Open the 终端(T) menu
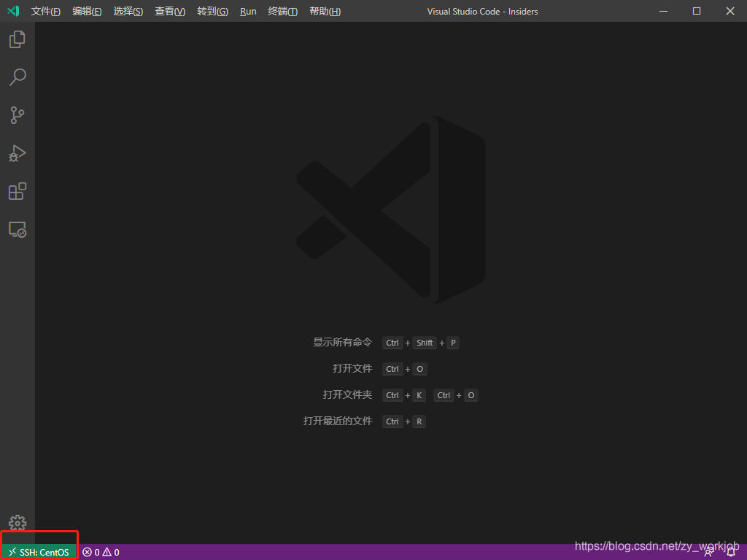This screenshot has height=560, width=747. 282,12
